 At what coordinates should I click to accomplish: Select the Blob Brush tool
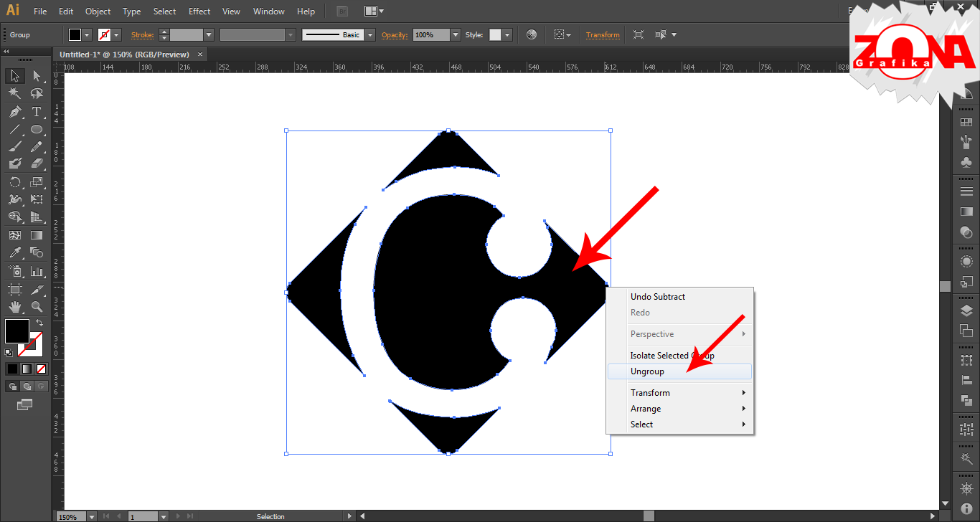14,163
